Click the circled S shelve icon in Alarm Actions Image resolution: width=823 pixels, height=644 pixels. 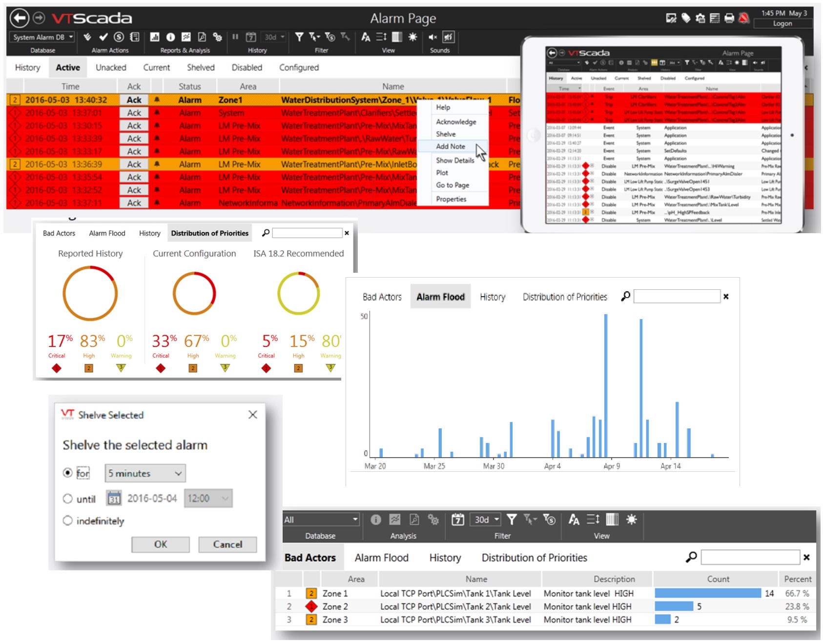click(119, 37)
